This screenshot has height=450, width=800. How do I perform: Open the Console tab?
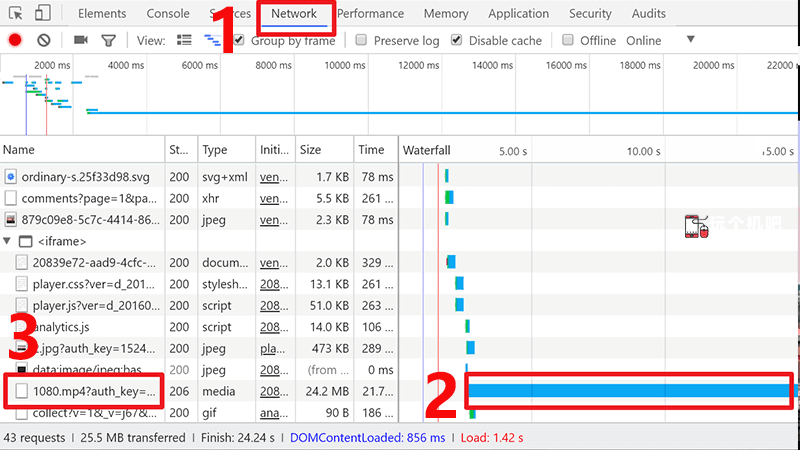pyautogui.click(x=168, y=14)
